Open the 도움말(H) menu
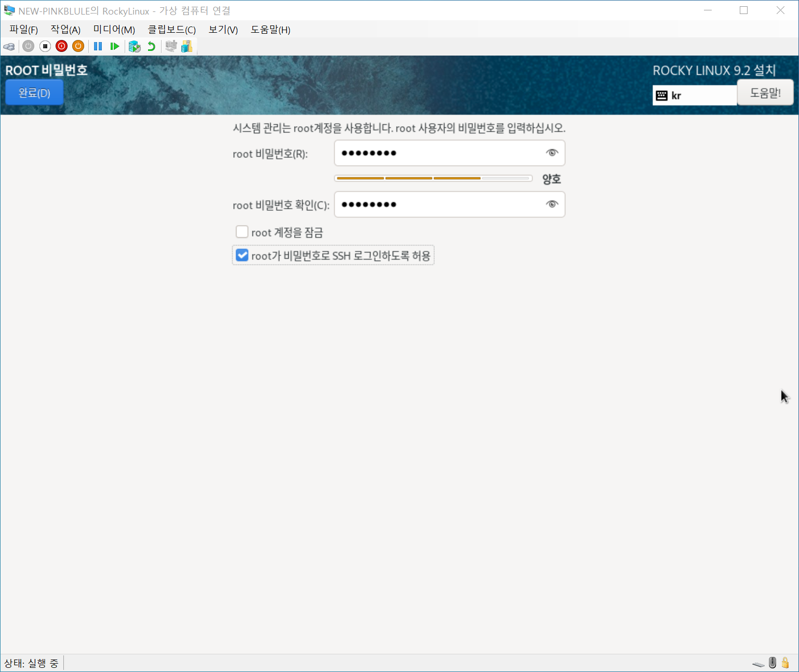The height and width of the screenshot is (672, 799). [x=271, y=30]
